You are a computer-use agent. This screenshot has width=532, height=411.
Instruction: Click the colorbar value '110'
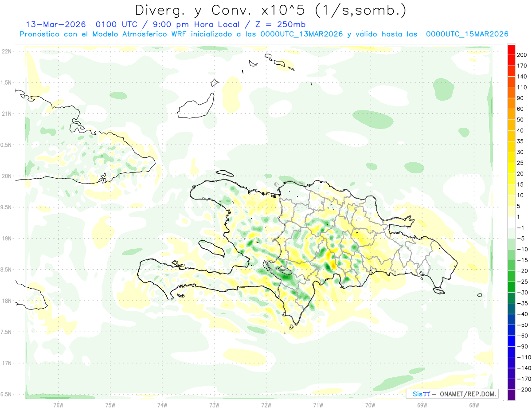(x=521, y=87)
